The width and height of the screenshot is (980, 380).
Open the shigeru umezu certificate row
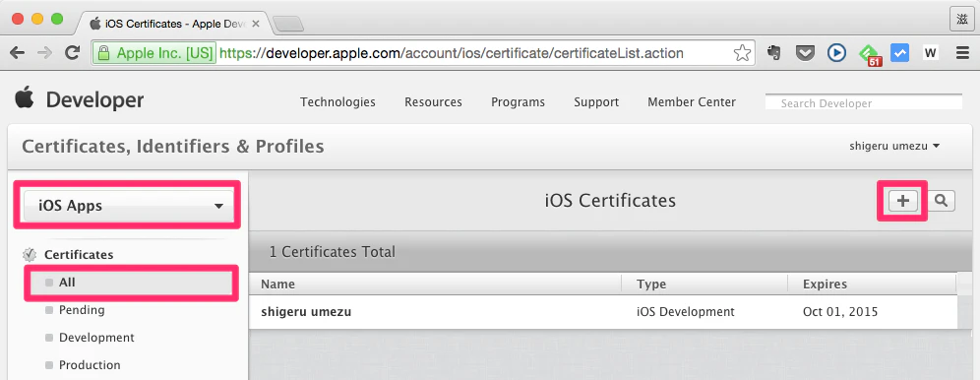[603, 311]
